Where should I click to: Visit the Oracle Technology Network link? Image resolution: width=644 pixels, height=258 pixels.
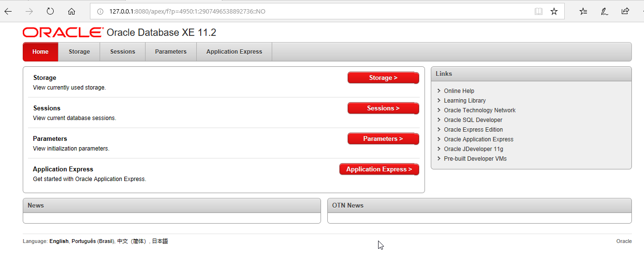click(x=480, y=110)
